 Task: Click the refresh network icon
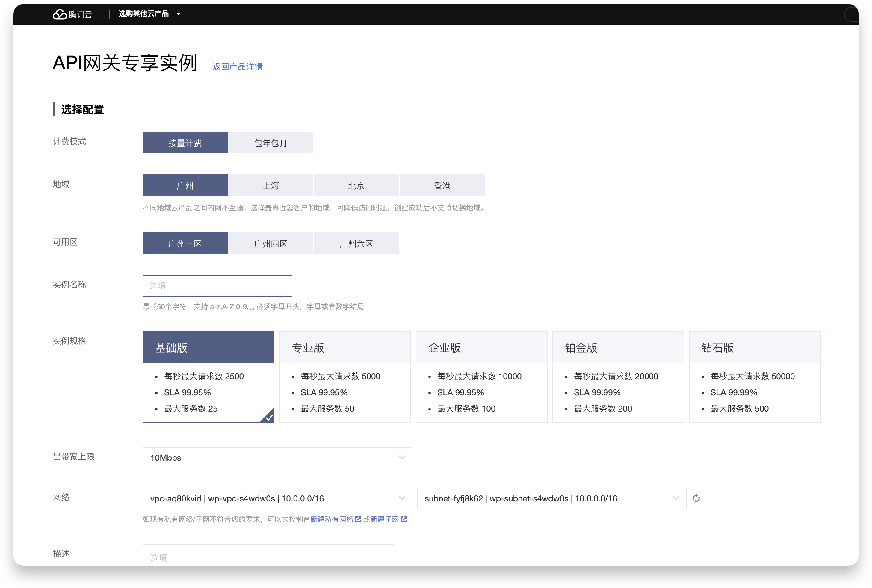696,498
